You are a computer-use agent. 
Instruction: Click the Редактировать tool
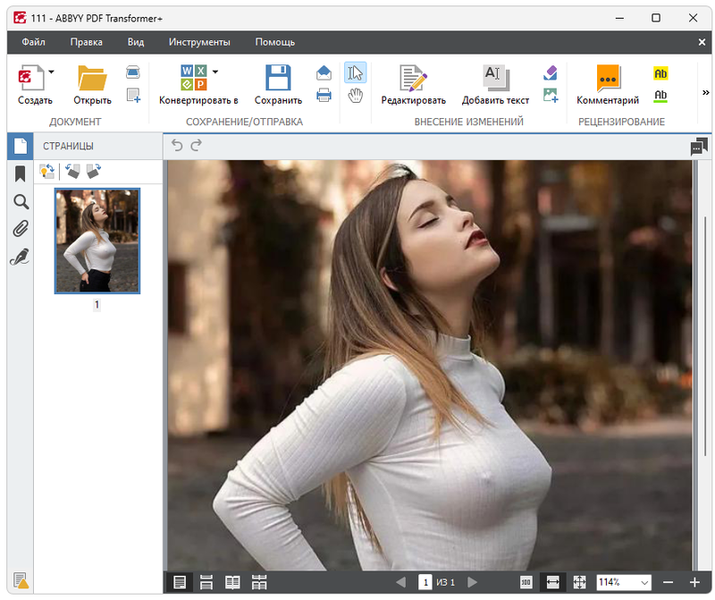pyautogui.click(x=413, y=85)
